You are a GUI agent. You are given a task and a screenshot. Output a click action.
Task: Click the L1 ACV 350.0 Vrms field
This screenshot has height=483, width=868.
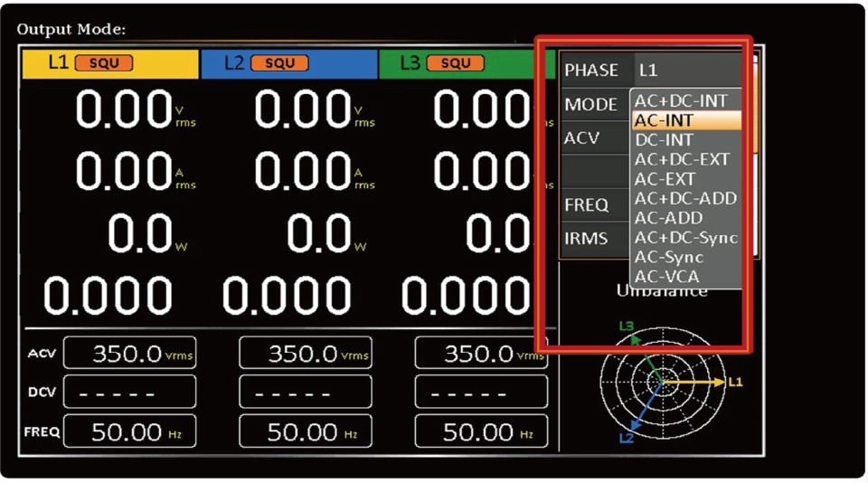[x=129, y=354]
